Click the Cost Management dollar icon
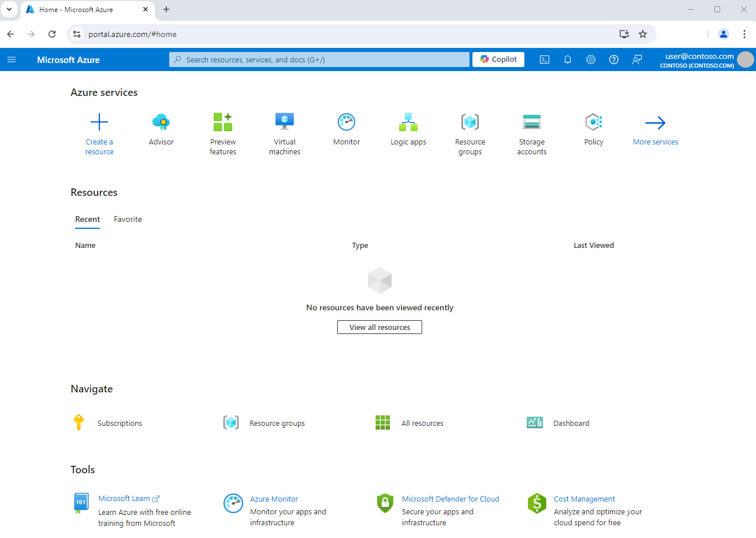 537,503
